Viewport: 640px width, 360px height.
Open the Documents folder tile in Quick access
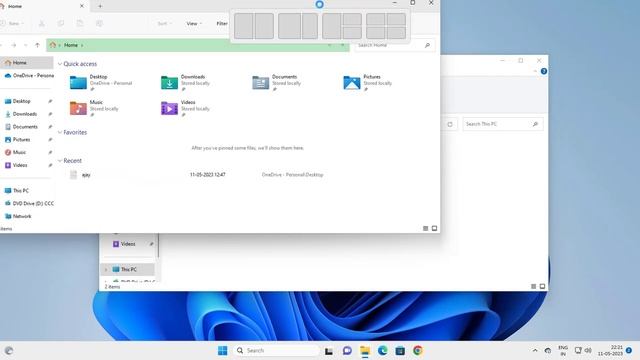point(277,83)
